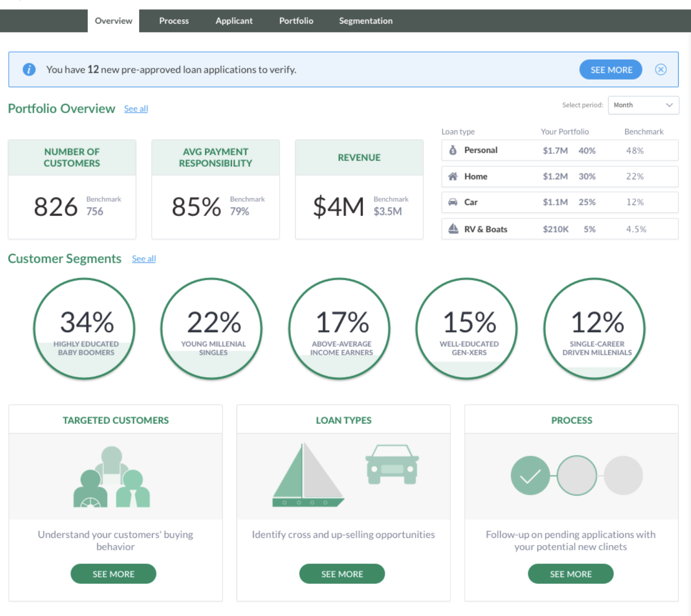Open See all link for Customer Segments

coord(144,259)
